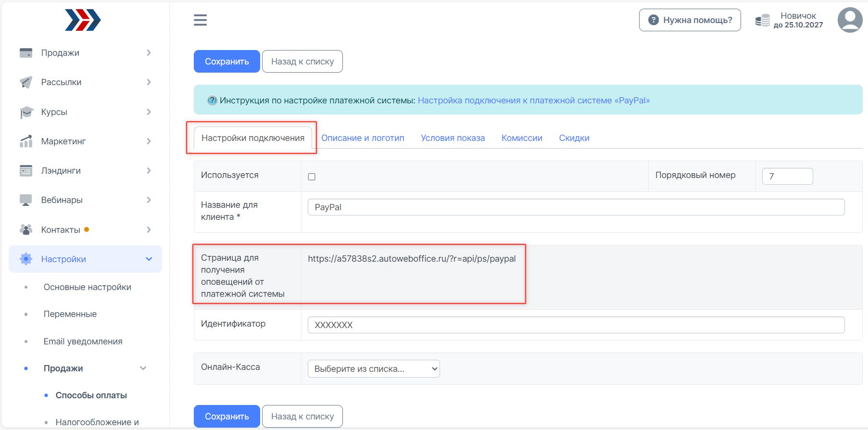The width and height of the screenshot is (868, 430).
Task: Click the top Сохранить button
Action: coord(226,62)
